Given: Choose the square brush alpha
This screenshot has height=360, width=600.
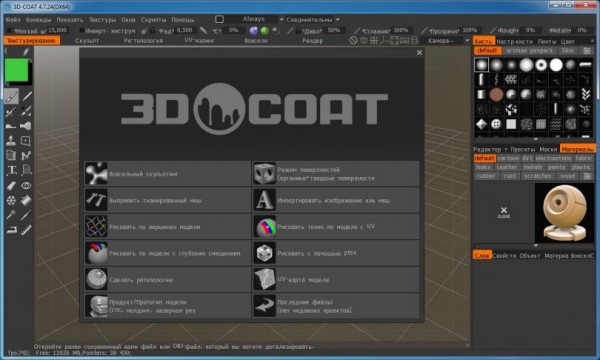Looking at the screenshot, I should click(x=511, y=124).
